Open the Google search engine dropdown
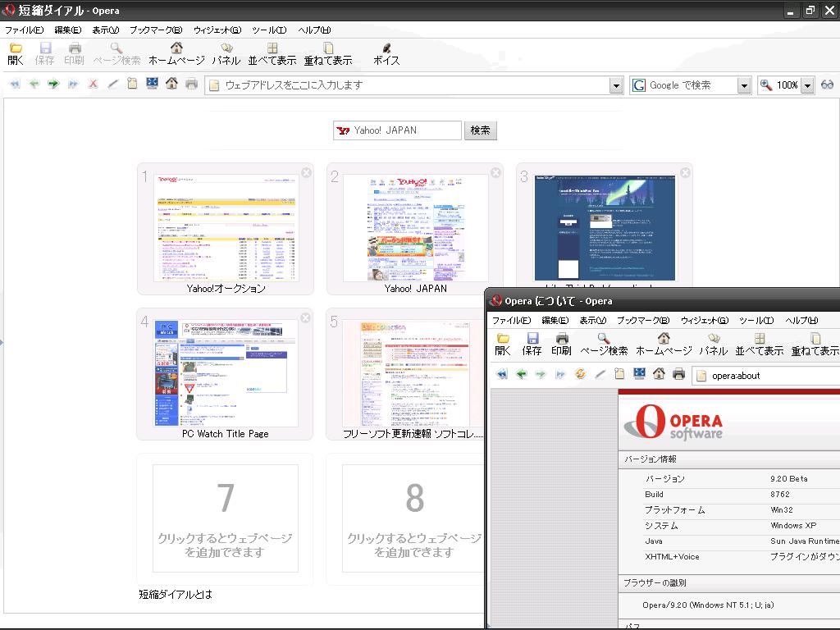Screen dimensions: 840x630 pos(743,85)
